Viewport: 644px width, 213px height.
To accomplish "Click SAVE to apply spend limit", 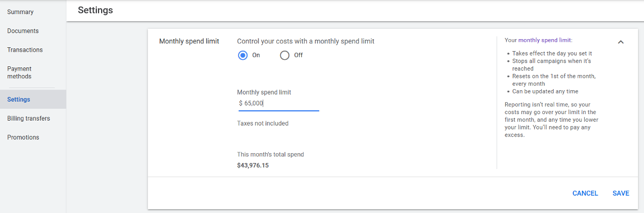I will tap(621, 193).
